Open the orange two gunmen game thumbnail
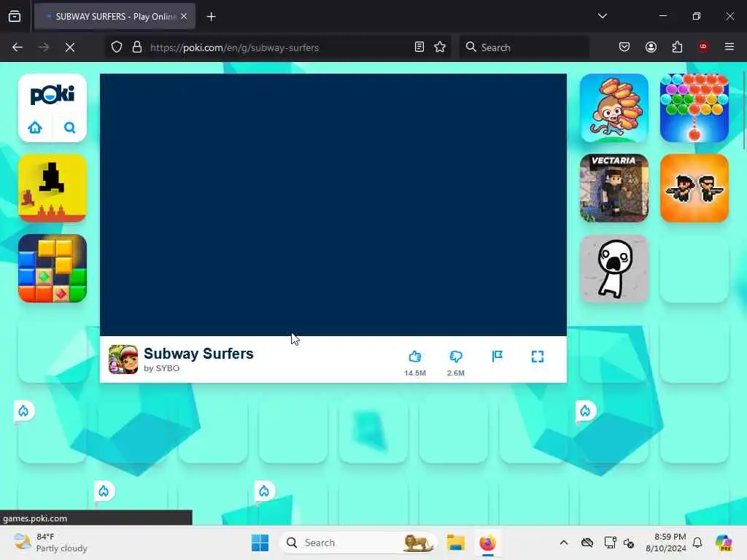The image size is (747, 560). tap(694, 188)
